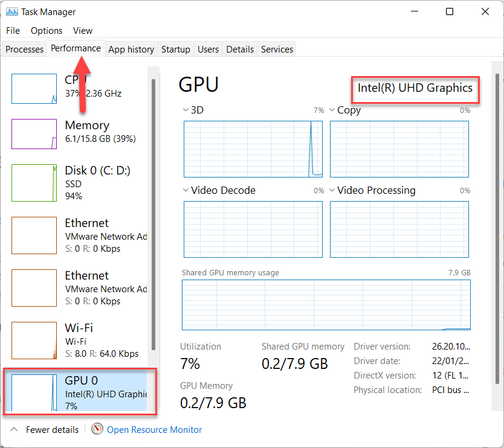Switch to the Services tab
Screen dimensions: 504x448
click(277, 50)
